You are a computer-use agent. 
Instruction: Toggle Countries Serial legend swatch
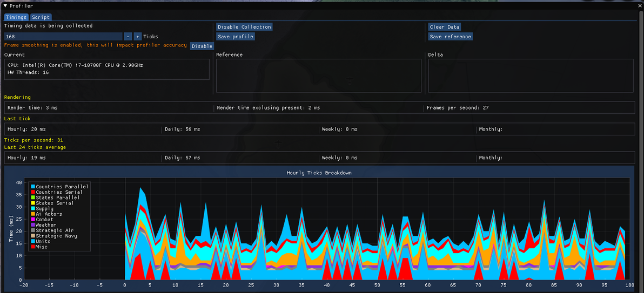tap(33, 192)
